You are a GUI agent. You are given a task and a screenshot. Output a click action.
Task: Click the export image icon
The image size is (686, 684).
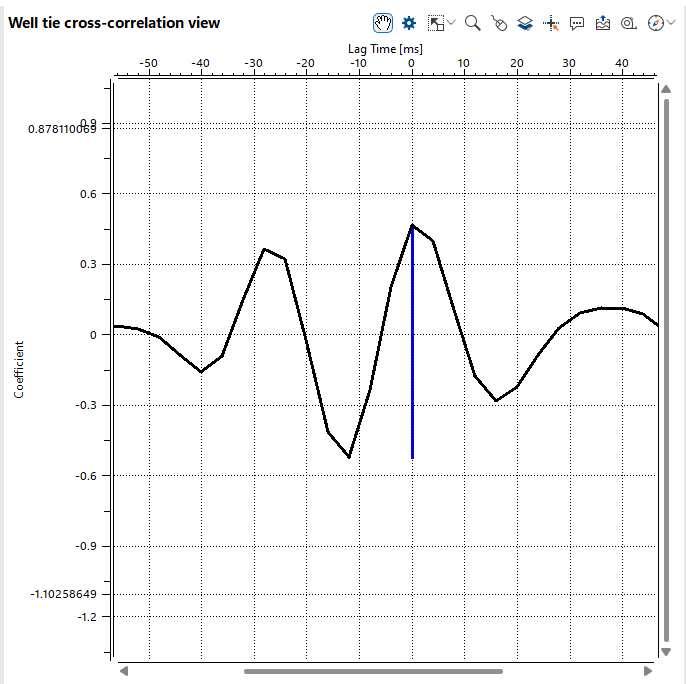(x=603, y=22)
